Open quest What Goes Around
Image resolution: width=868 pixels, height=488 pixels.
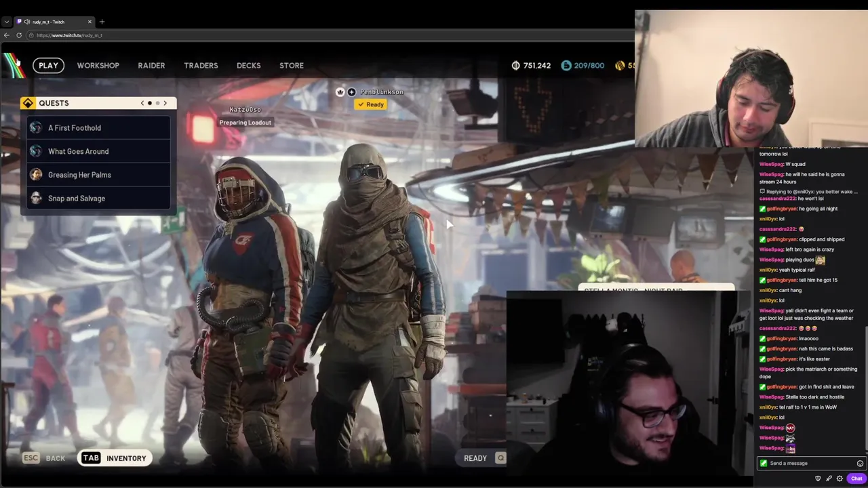coord(98,151)
